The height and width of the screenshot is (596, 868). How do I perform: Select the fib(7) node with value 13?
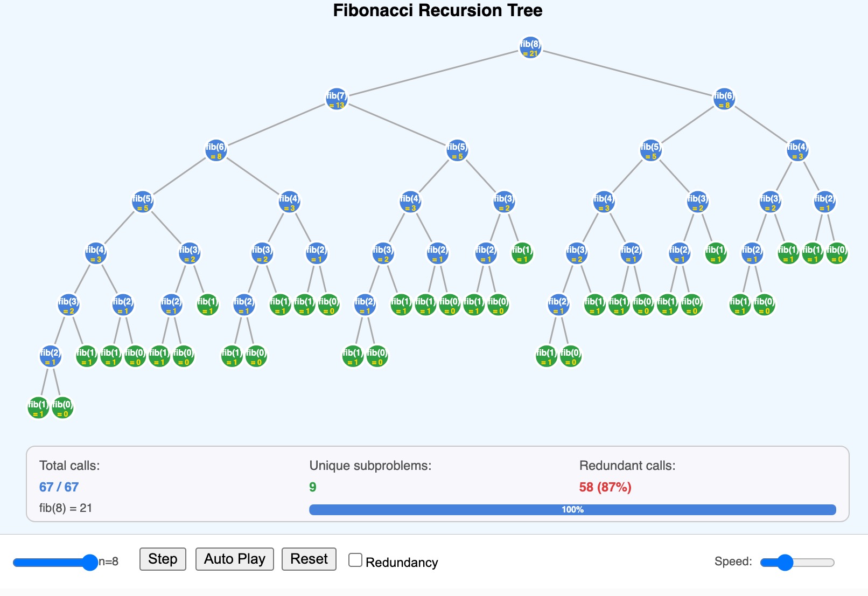pos(337,100)
